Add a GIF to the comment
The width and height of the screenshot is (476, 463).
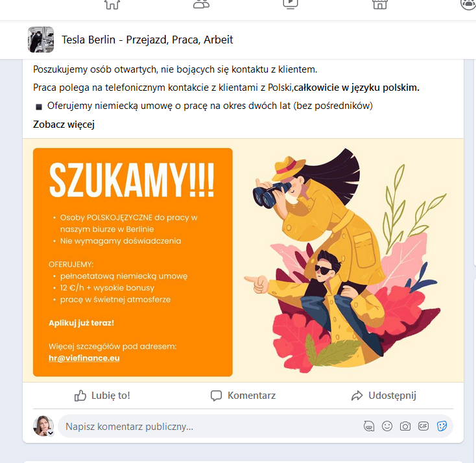click(423, 426)
